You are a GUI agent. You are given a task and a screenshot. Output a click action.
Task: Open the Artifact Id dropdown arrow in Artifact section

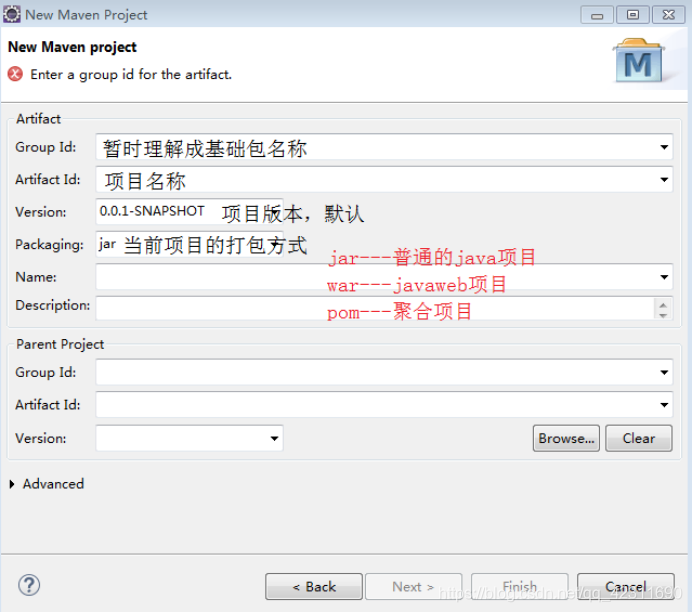click(x=664, y=180)
